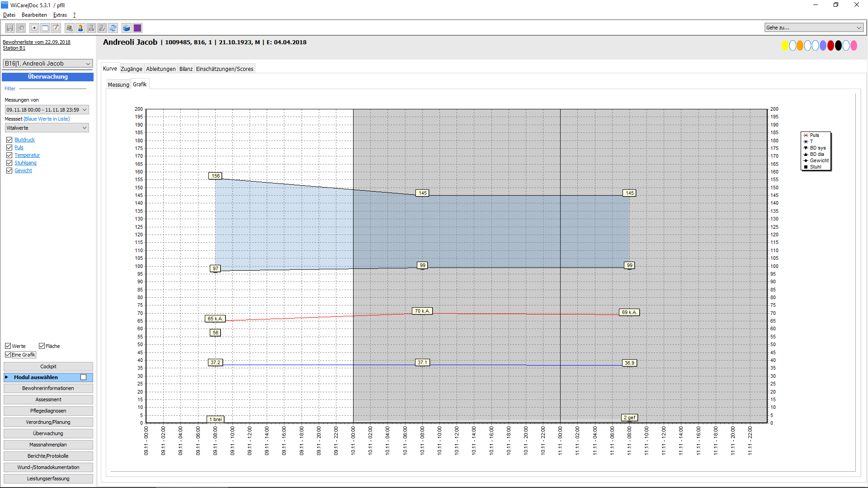The width and height of the screenshot is (868, 488).
Task: Open the Datei menu
Action: (x=9, y=15)
